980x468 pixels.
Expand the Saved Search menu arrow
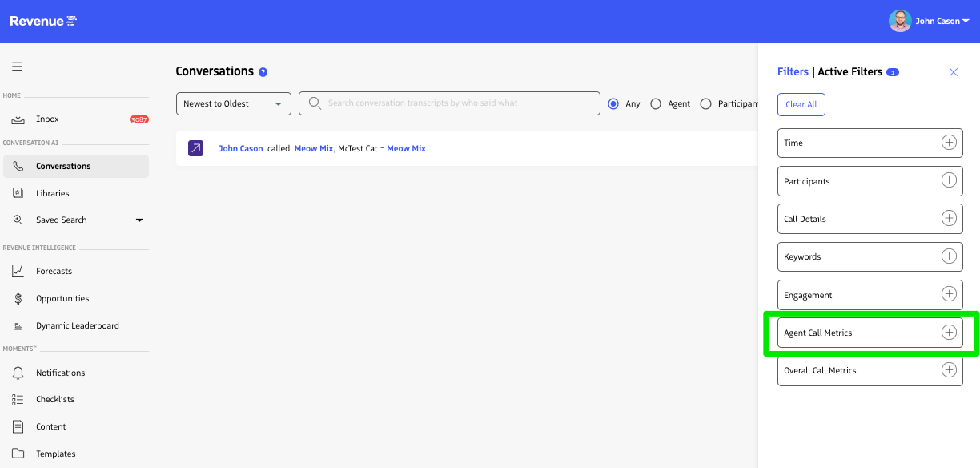click(x=139, y=220)
